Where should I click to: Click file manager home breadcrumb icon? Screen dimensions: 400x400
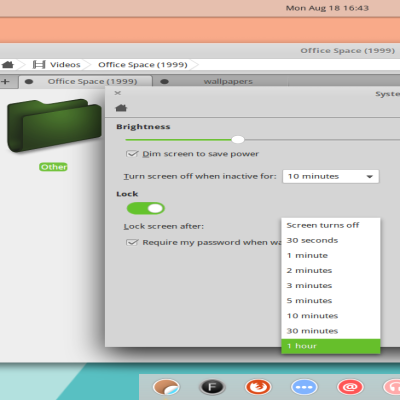(x=7, y=64)
